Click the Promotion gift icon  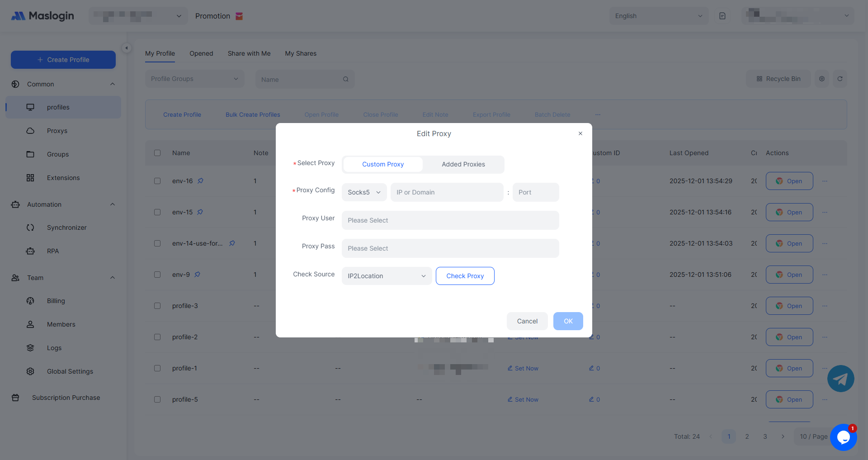coord(239,16)
